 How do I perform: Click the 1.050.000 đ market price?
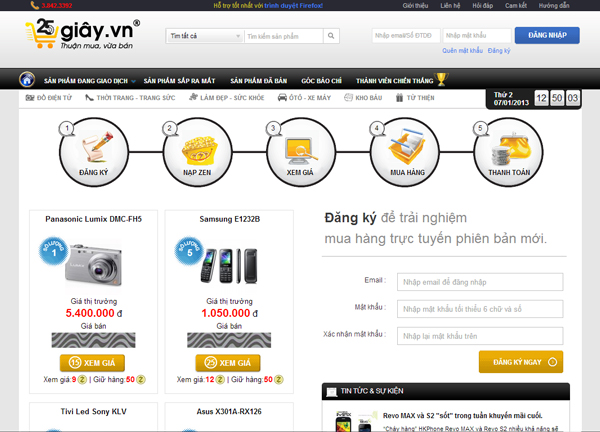[x=230, y=313]
